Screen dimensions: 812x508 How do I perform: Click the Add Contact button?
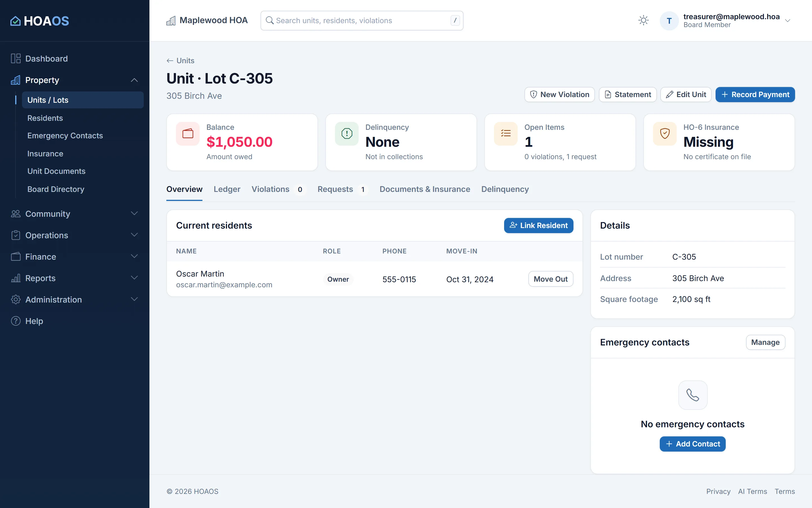tap(692, 444)
